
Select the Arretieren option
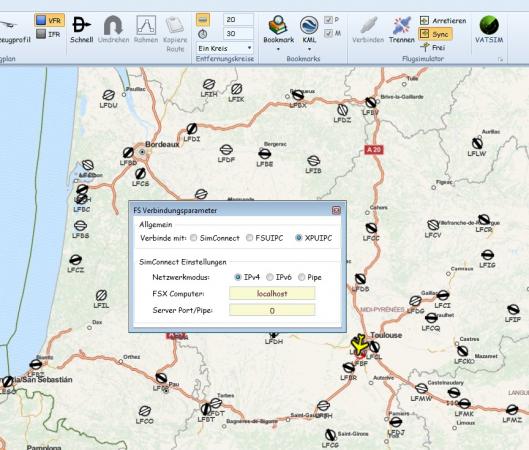click(x=443, y=21)
